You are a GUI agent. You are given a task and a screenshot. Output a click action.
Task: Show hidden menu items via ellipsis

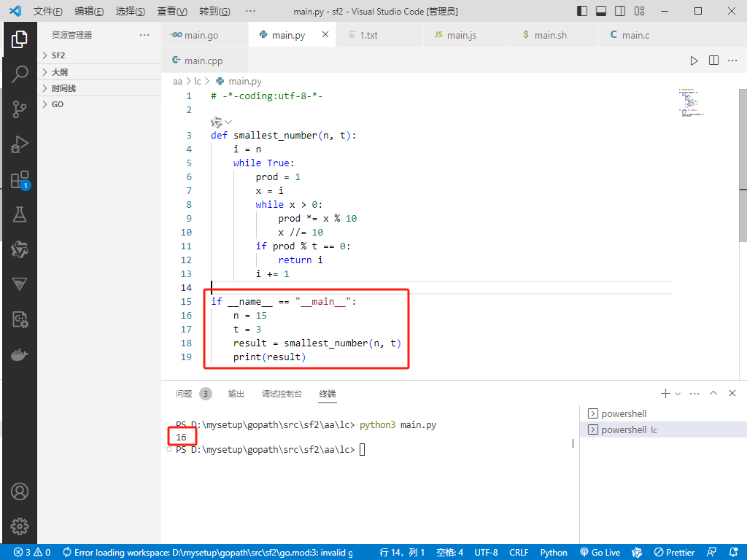[x=250, y=11]
